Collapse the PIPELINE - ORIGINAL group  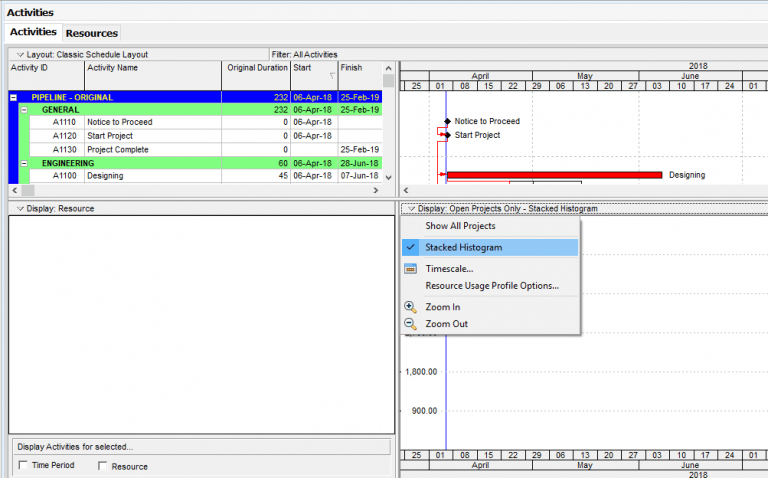(13, 97)
